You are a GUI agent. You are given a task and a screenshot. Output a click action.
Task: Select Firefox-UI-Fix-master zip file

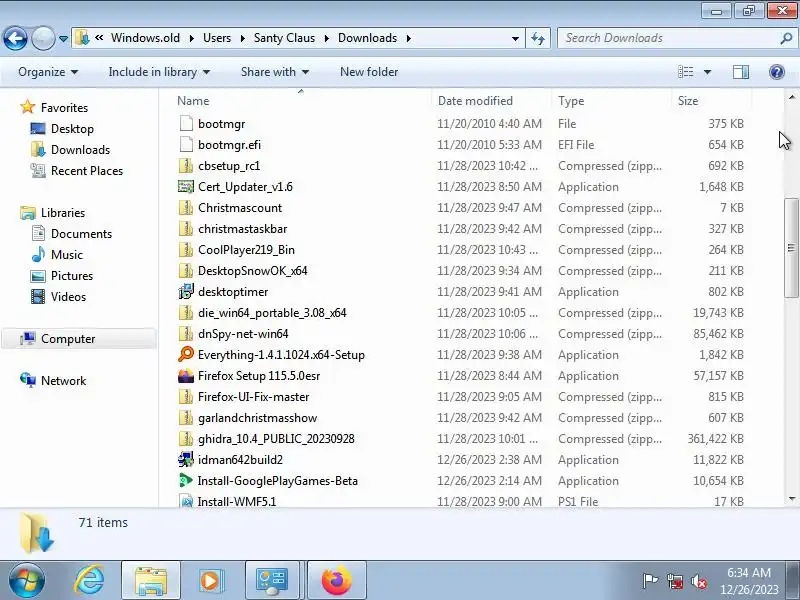(x=253, y=396)
